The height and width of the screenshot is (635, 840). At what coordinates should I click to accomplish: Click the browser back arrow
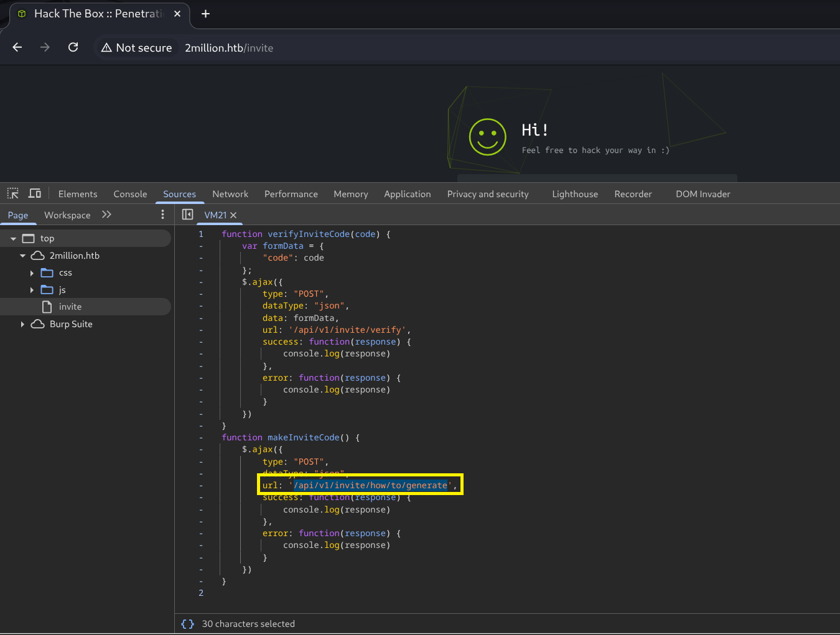point(17,47)
